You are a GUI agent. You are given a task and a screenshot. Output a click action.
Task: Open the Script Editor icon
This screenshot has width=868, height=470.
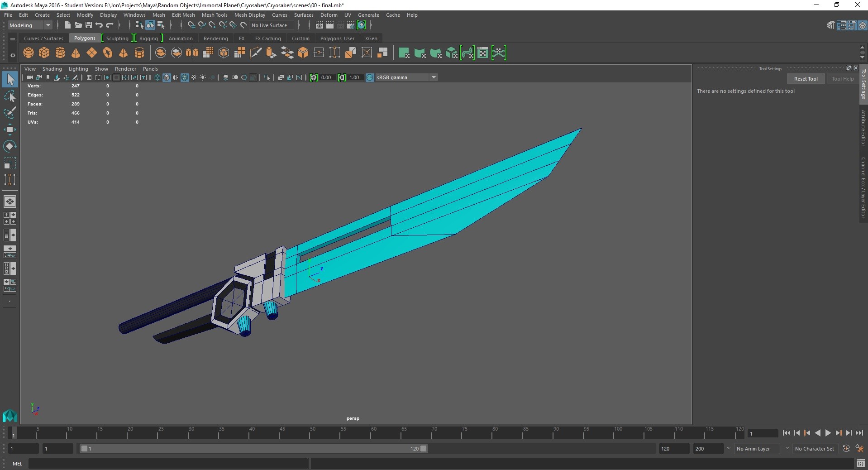coord(860,464)
